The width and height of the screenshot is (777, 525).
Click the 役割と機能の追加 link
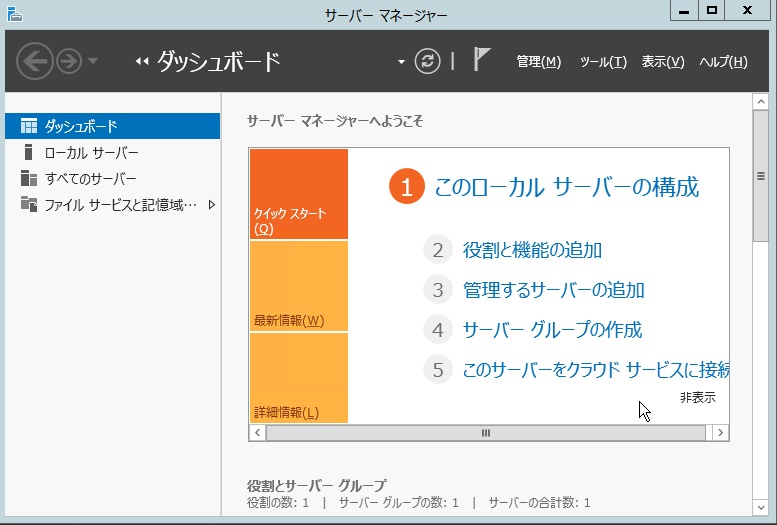pos(532,250)
